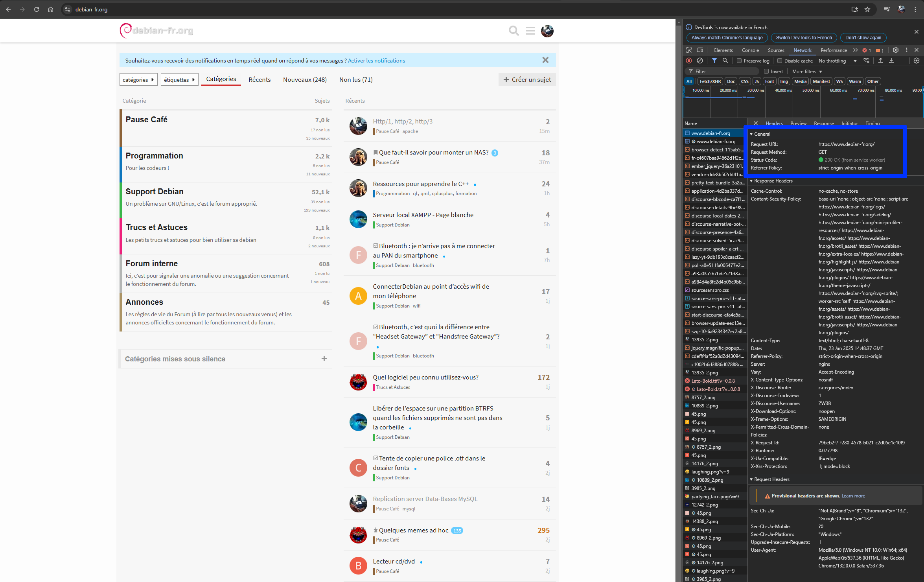Toggle the device toolbar icon in DevTools

[700, 50]
